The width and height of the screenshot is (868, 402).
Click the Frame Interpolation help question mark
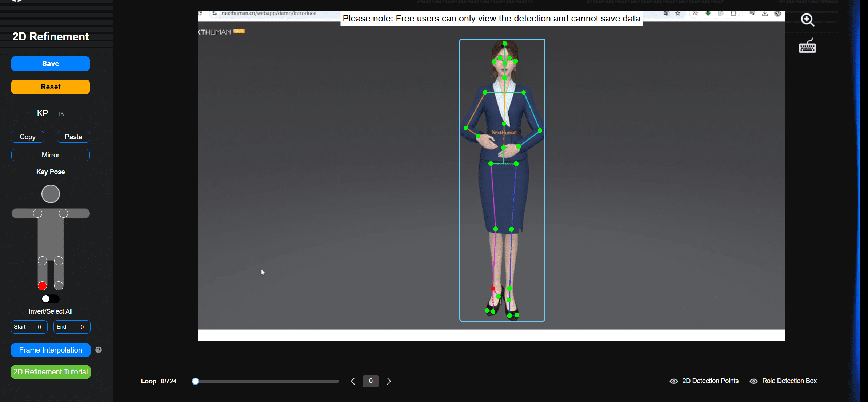point(99,350)
